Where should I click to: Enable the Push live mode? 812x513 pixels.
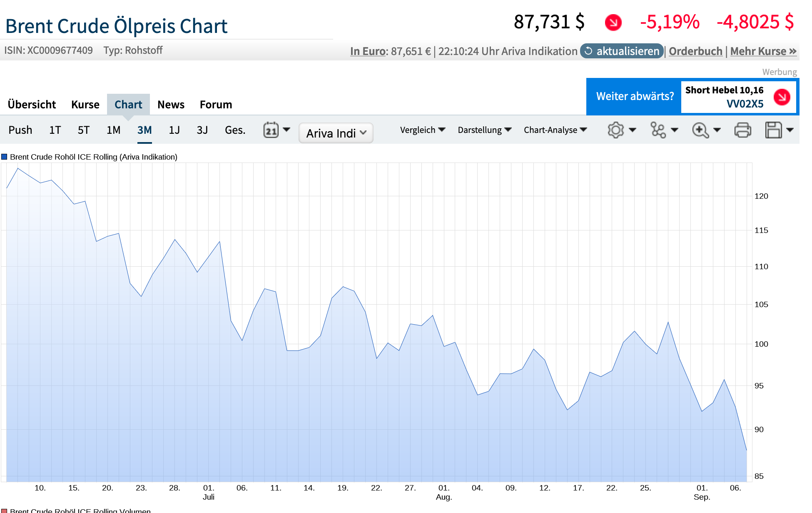coord(20,130)
